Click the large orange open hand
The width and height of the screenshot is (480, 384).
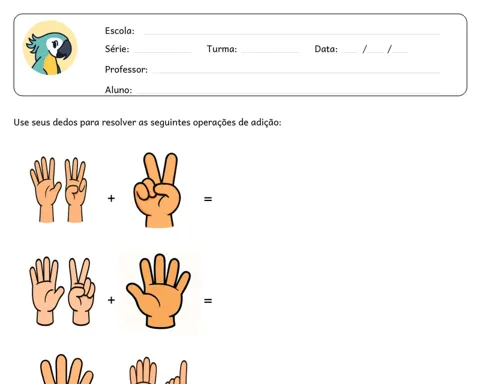click(159, 291)
